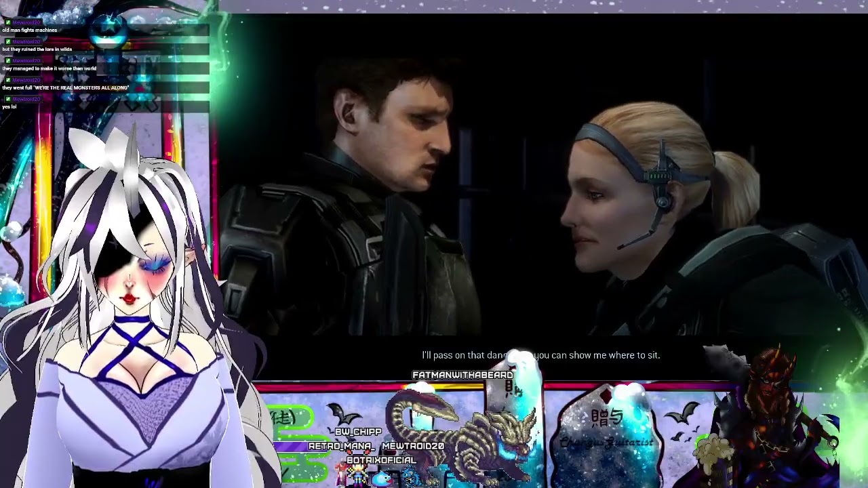Click the BW_CHIPP name label
This screenshot has width=868, height=488.
358,432
